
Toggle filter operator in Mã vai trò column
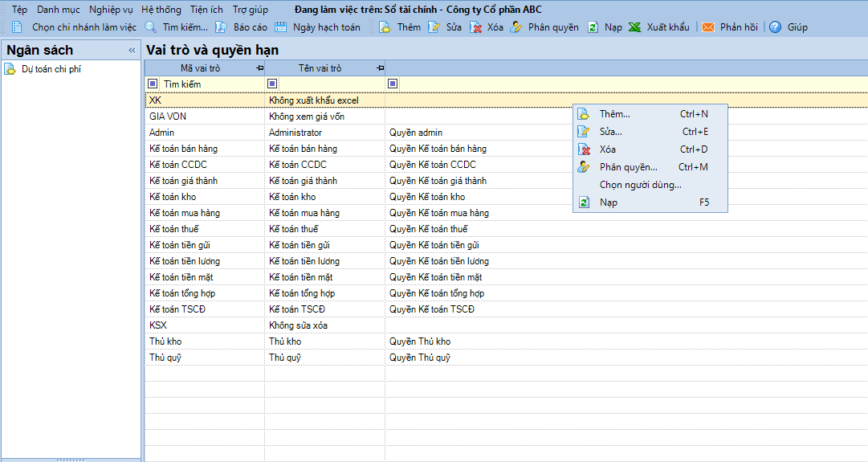(x=153, y=84)
